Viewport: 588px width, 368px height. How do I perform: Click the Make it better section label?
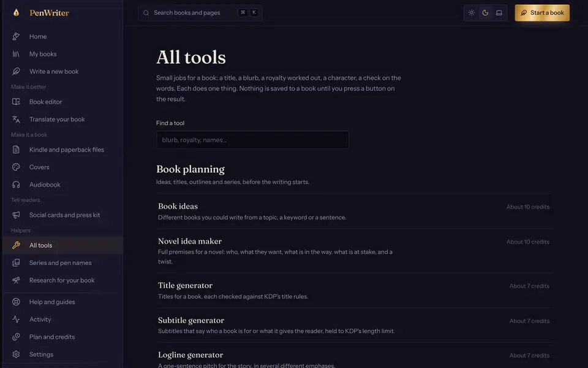pyautogui.click(x=29, y=87)
